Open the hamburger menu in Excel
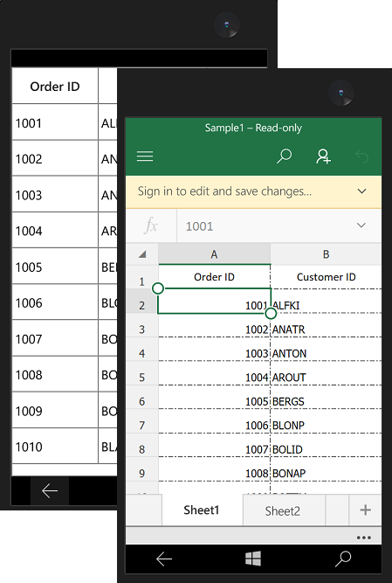The height and width of the screenshot is (583, 392). tap(145, 156)
